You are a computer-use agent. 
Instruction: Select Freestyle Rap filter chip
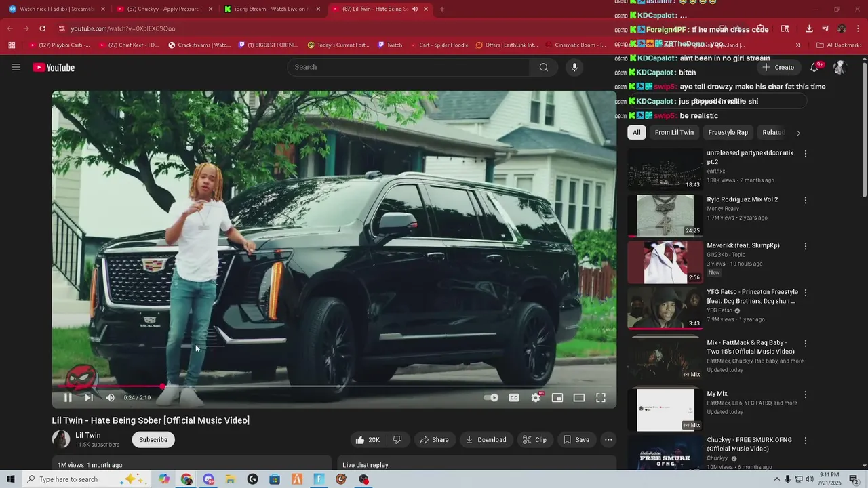728,133
